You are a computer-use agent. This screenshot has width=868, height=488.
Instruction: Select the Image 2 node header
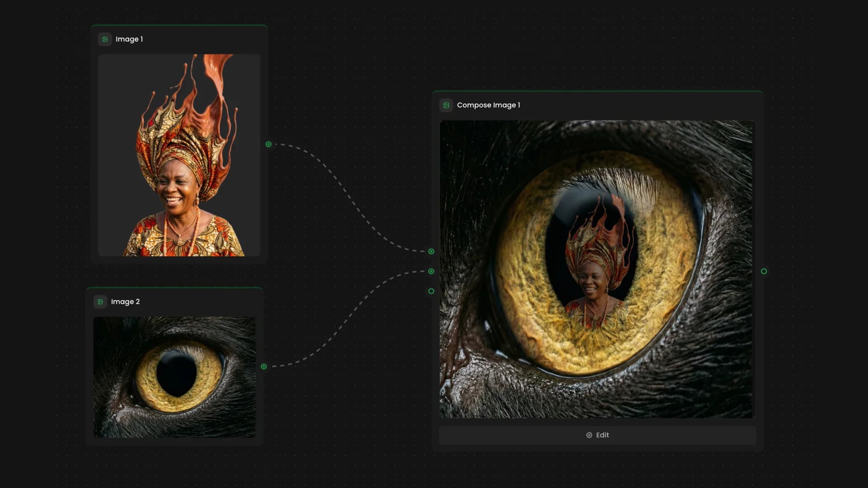click(125, 302)
